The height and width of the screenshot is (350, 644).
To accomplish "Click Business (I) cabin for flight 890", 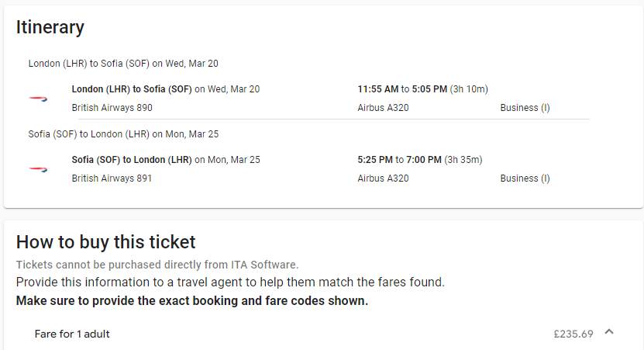I will click(x=525, y=108).
